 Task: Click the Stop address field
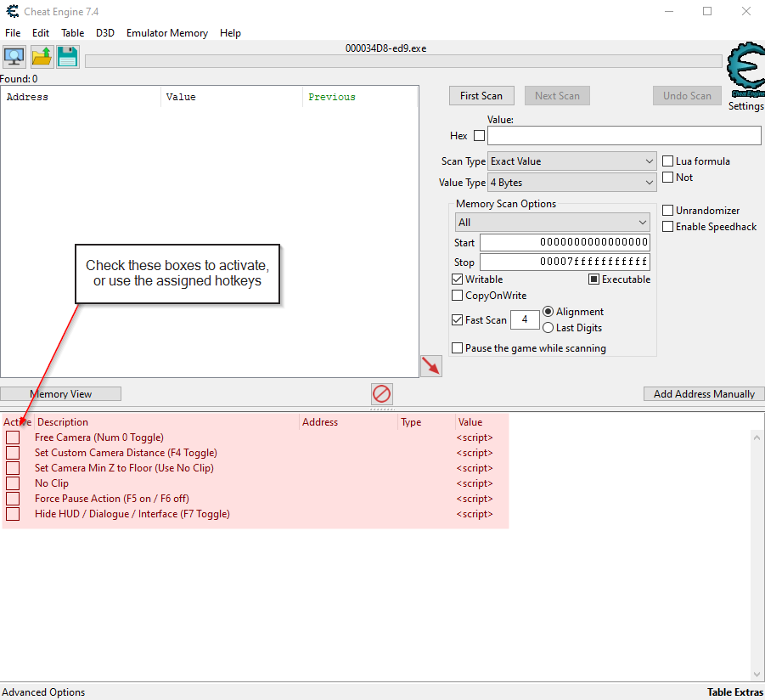point(565,262)
